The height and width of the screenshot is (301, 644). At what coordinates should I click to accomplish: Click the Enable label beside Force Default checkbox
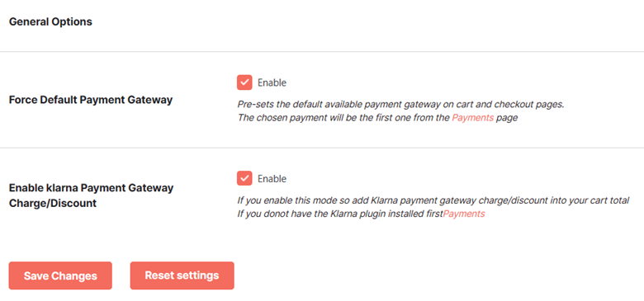272,82
